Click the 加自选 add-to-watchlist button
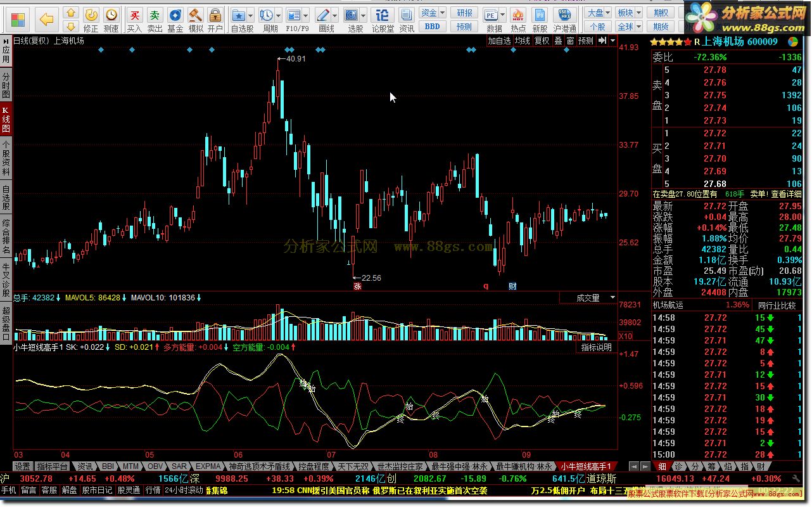 click(x=499, y=41)
